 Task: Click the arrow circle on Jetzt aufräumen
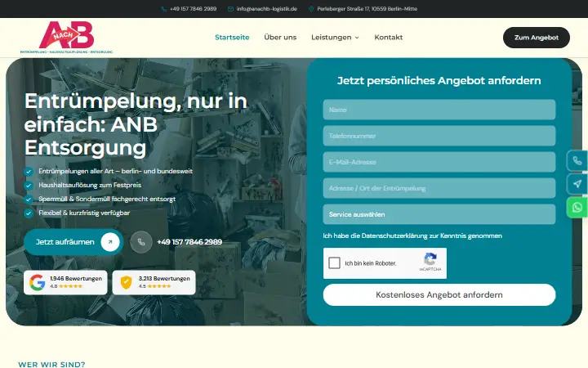(110, 242)
